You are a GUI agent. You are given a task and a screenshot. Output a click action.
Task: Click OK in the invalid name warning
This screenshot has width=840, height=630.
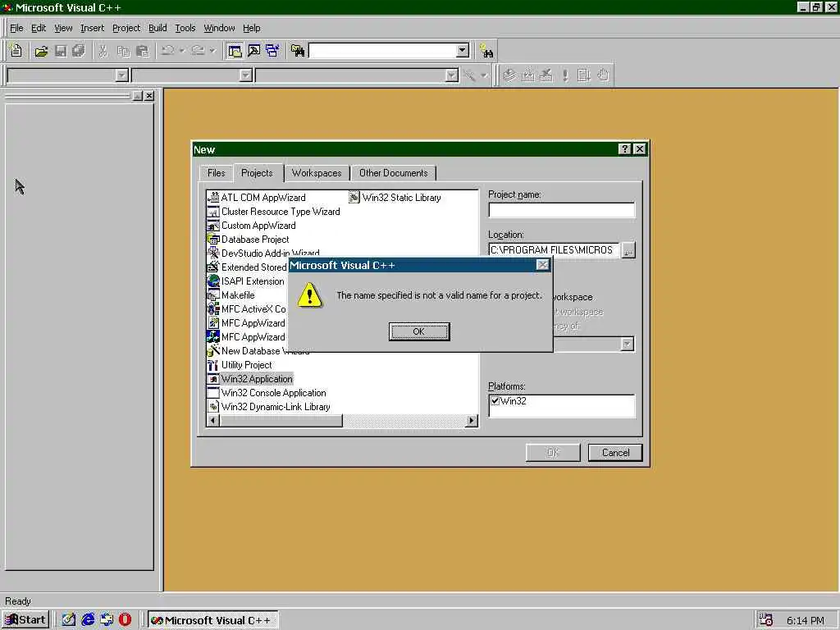tap(419, 331)
